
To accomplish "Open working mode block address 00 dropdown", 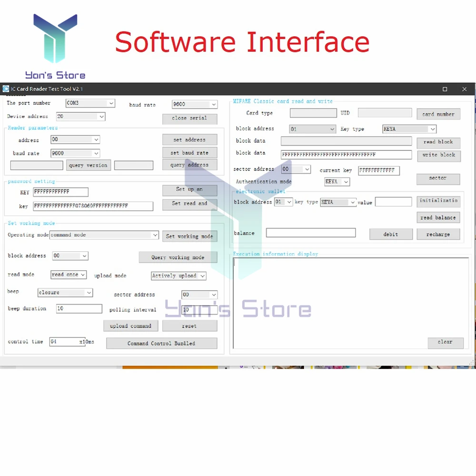I will (x=70, y=256).
